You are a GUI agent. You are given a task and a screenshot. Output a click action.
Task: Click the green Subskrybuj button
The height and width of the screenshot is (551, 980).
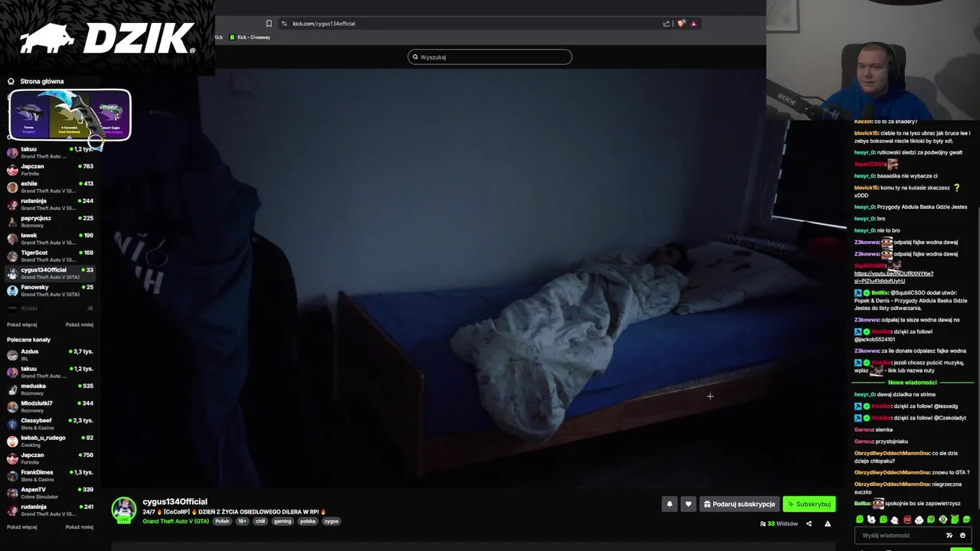[x=808, y=504]
